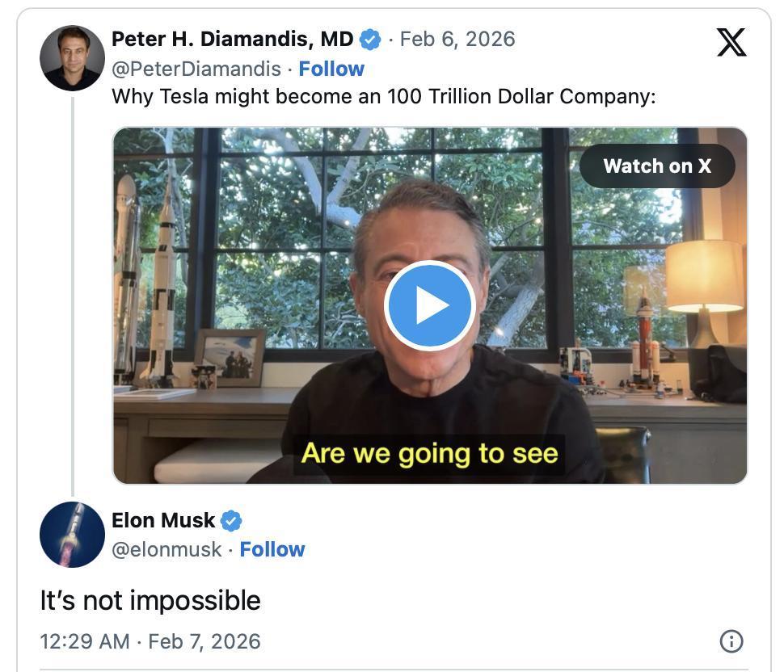Open the tweet info icon
Image resolution: width=784 pixels, height=672 pixels.
click(x=731, y=641)
